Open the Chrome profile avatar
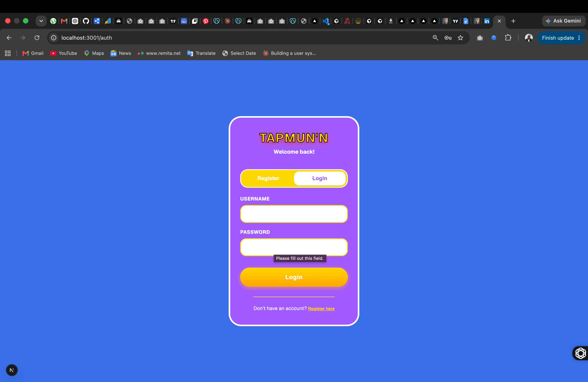Image resolution: width=588 pixels, height=382 pixels. [528, 38]
